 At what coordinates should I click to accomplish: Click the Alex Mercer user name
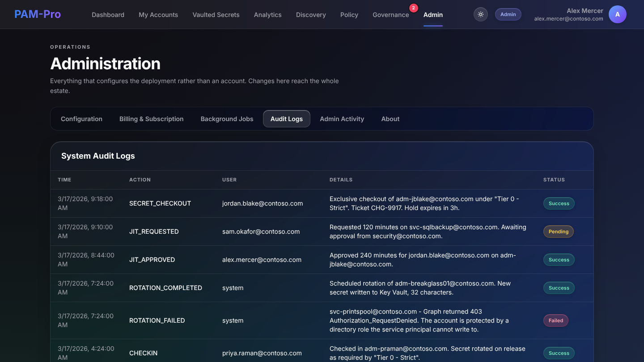coord(585,11)
